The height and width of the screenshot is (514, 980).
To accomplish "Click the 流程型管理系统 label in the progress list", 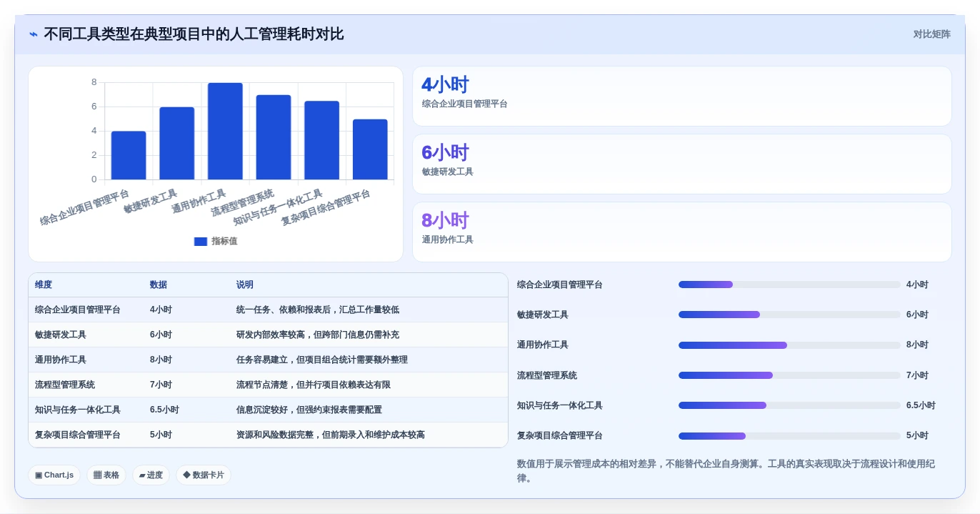I will pos(547,375).
